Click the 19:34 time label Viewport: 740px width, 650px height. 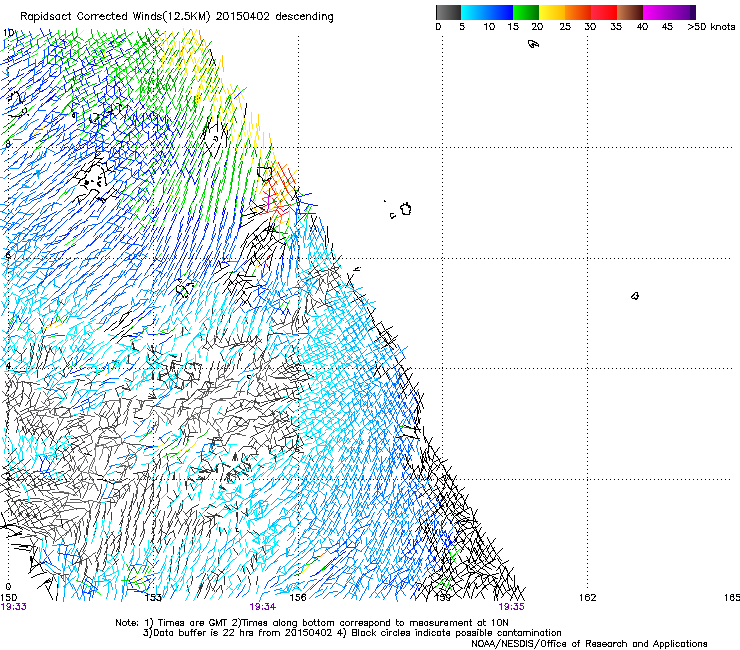tap(262, 607)
